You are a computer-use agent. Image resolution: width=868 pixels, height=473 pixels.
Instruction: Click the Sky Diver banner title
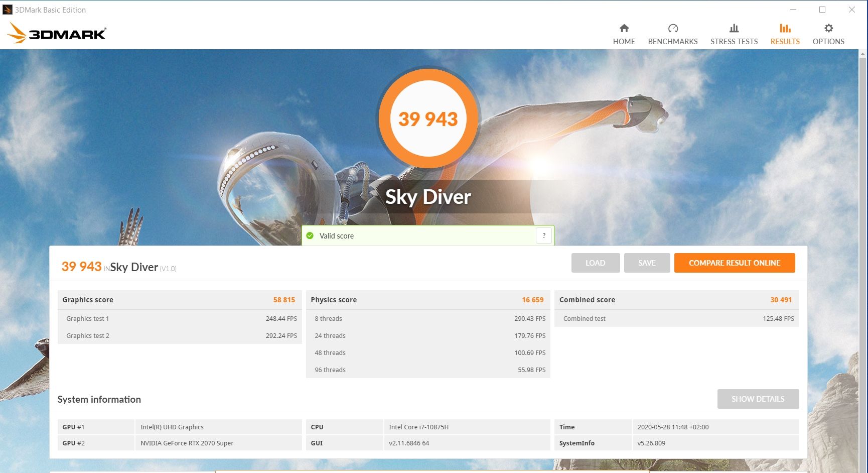click(428, 197)
